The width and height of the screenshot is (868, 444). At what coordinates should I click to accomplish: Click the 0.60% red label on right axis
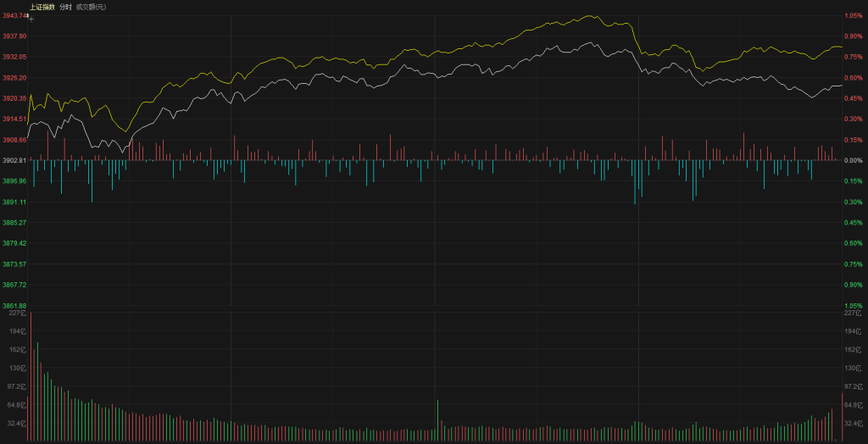pos(853,78)
